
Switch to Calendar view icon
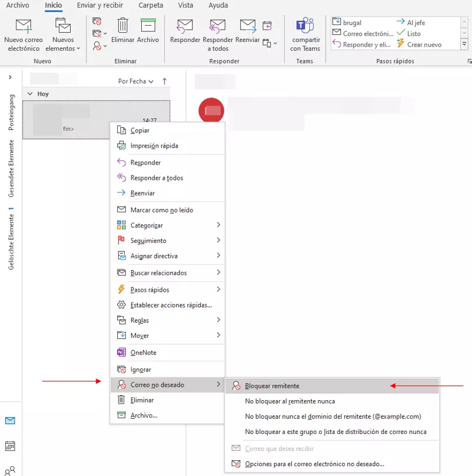[10, 446]
